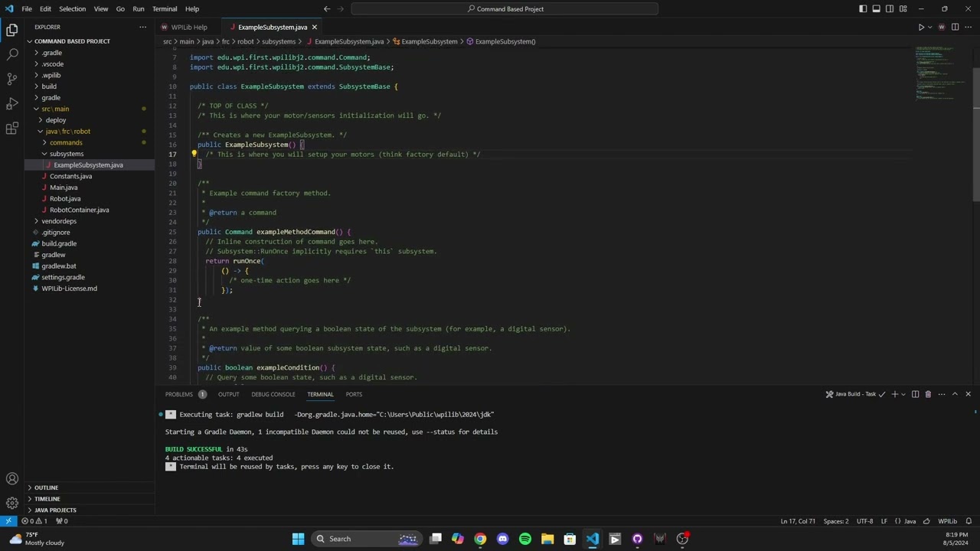Toggle Primary Side Bar visibility
The image size is (980, 551).
pyautogui.click(x=863, y=8)
